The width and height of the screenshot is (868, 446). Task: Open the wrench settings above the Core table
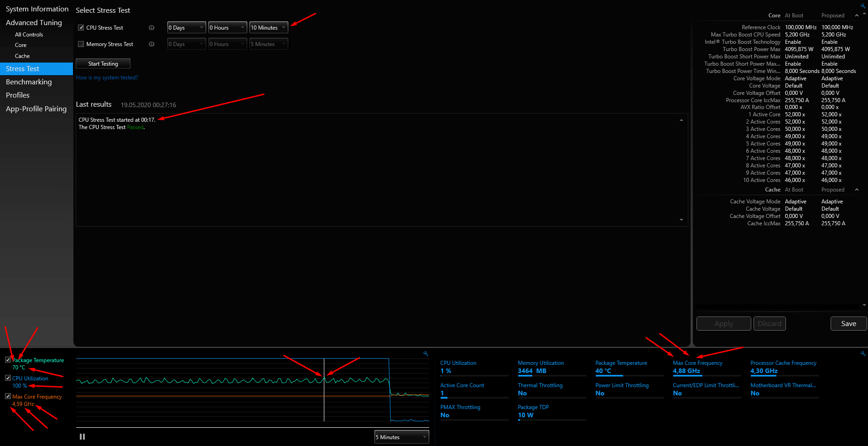tap(863, 6)
